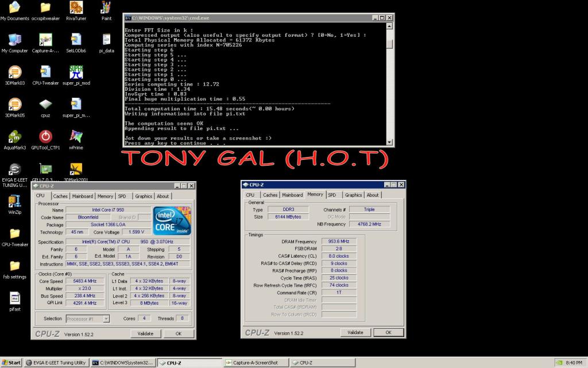The width and height of the screenshot is (588, 368).
Task: Click cmd window scrollbar up arrow
Action: [x=389, y=26]
